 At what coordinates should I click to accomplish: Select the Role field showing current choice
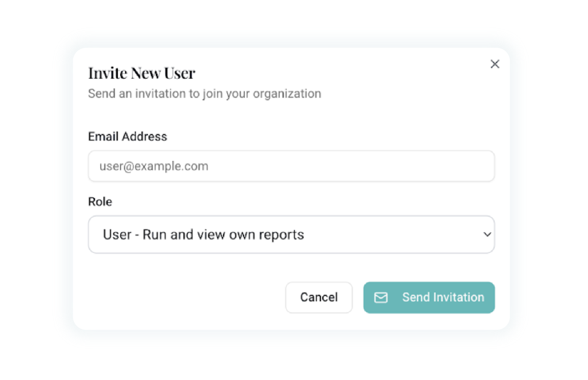291,235
